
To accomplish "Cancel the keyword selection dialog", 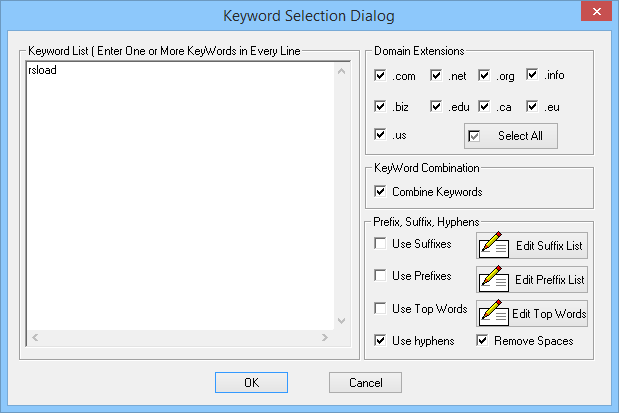I will [365, 382].
